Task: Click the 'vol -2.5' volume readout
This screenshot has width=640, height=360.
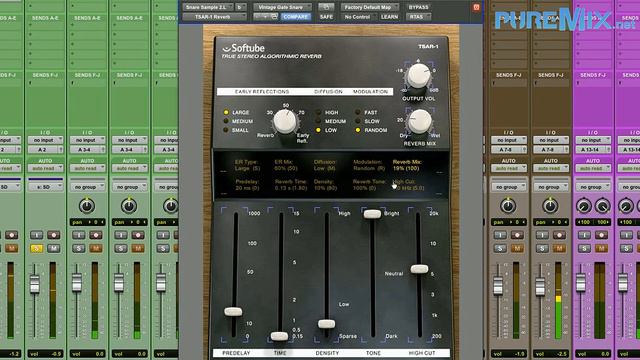Action: point(551,354)
